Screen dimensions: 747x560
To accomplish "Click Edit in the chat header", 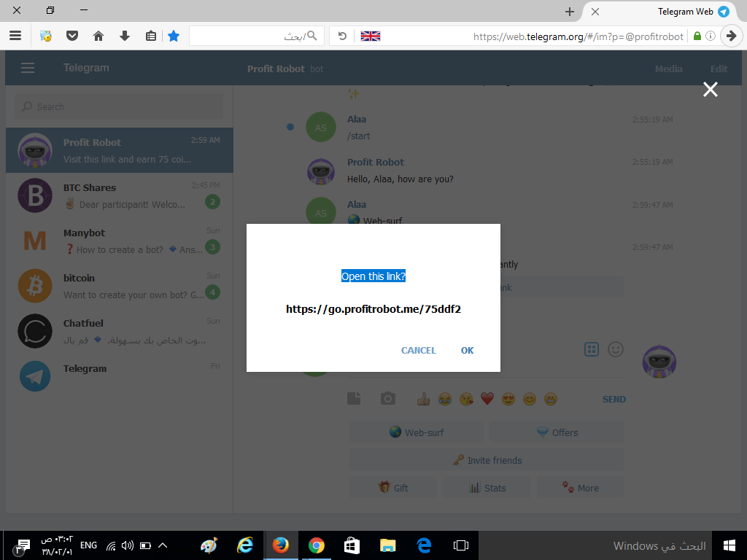I will pyautogui.click(x=719, y=69).
